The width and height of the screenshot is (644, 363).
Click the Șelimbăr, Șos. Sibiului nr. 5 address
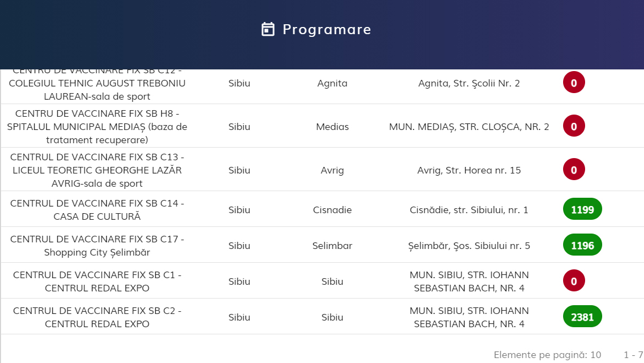click(x=469, y=246)
